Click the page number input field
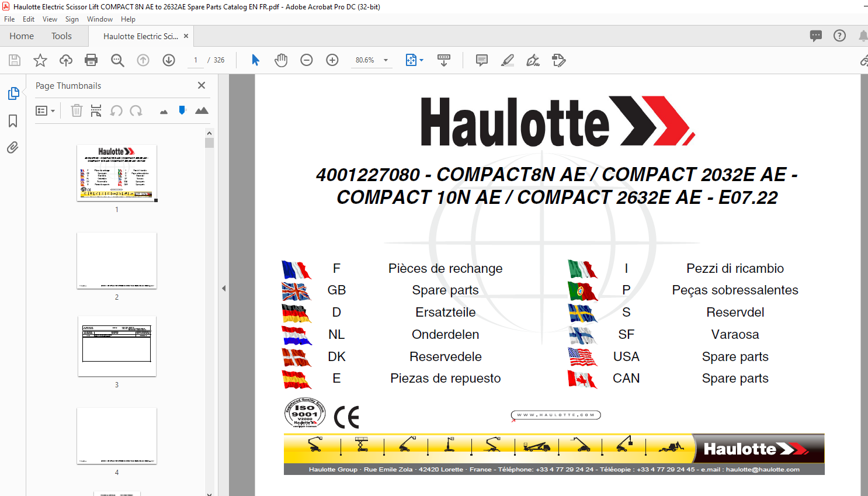 196,60
